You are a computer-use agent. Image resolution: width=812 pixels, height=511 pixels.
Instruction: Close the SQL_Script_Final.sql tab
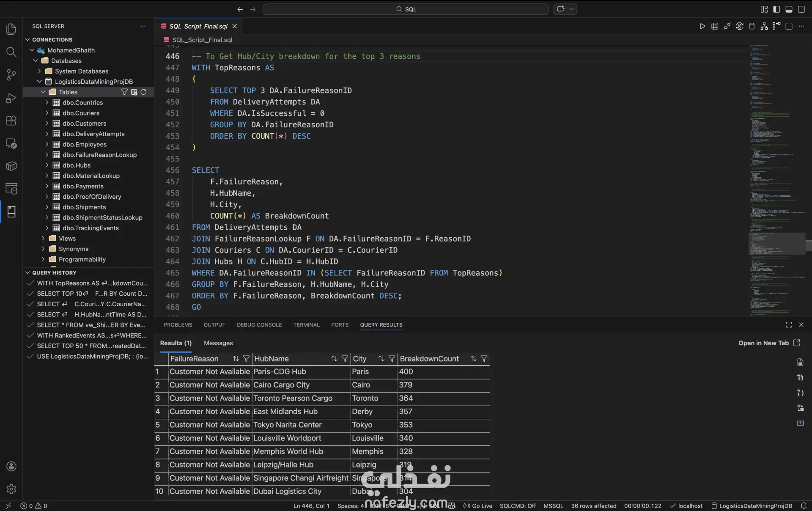pos(234,26)
